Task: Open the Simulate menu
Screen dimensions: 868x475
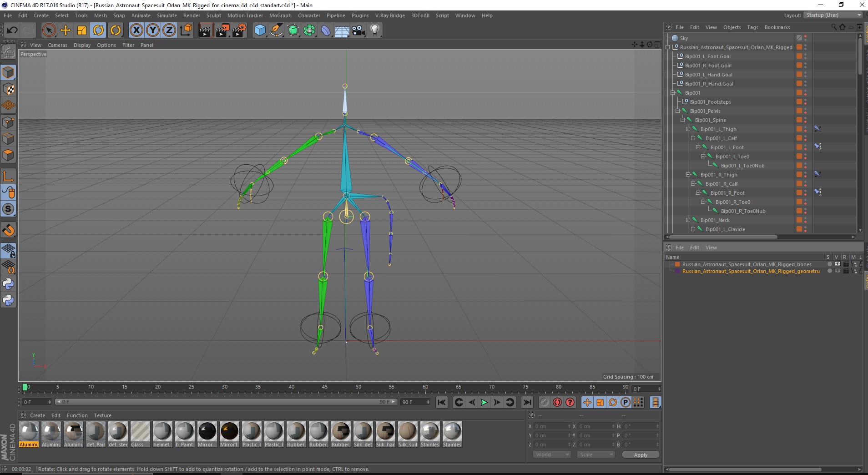Action: (167, 15)
